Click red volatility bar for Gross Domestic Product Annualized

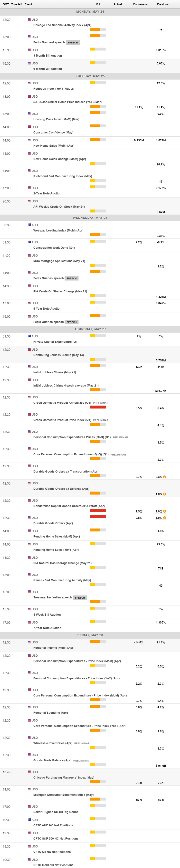pyautogui.click(x=98, y=407)
